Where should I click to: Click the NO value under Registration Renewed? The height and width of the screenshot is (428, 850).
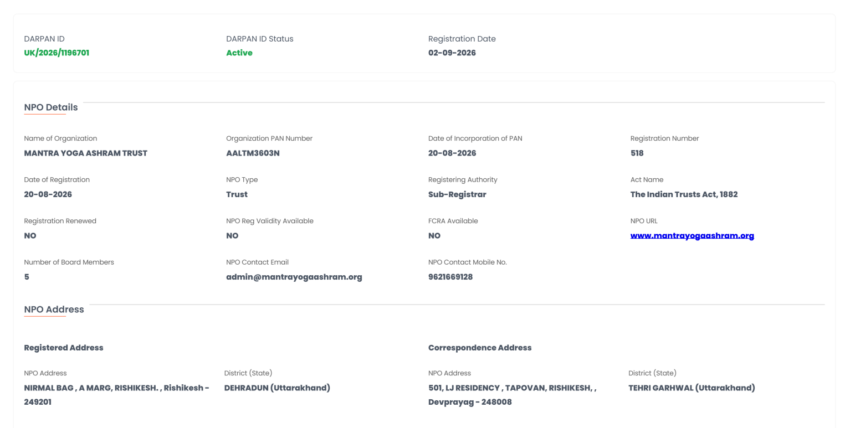(x=30, y=236)
